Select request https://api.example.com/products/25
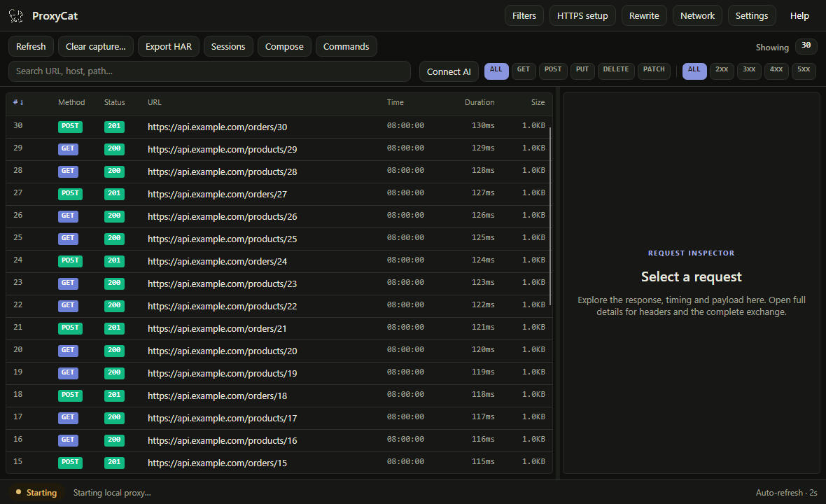This screenshot has width=826, height=504. (279, 239)
